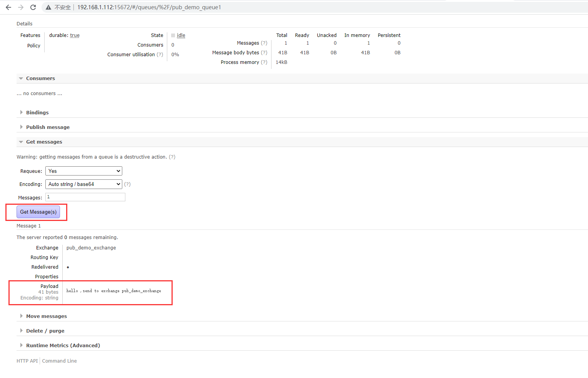Click the Unacked column header
Viewport: 588px width, 378px height.
click(327, 35)
